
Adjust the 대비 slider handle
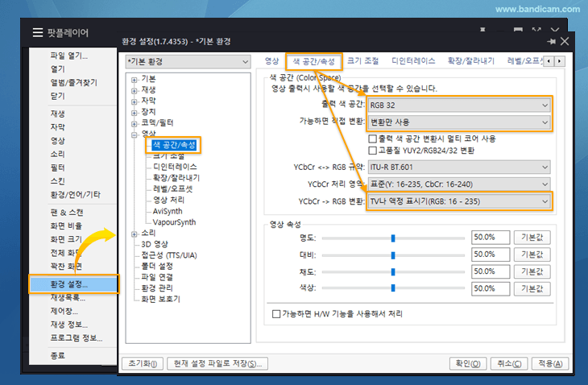pos(393,255)
